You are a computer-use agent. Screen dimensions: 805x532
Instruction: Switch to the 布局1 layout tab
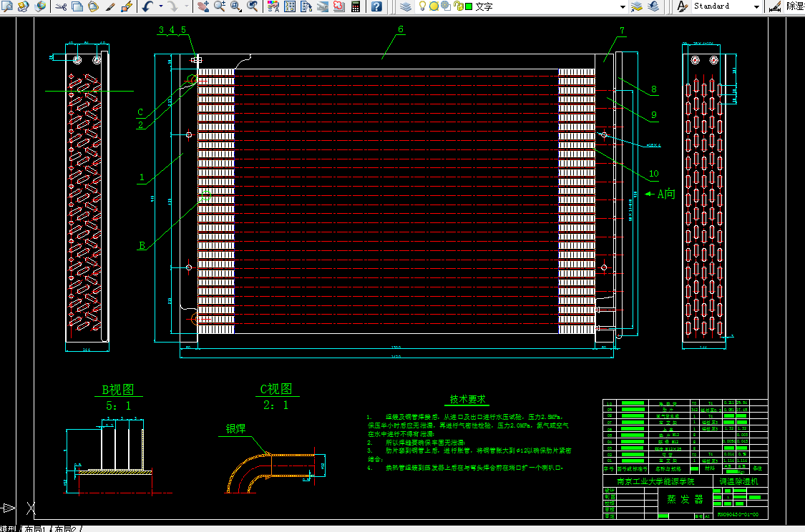(x=35, y=528)
